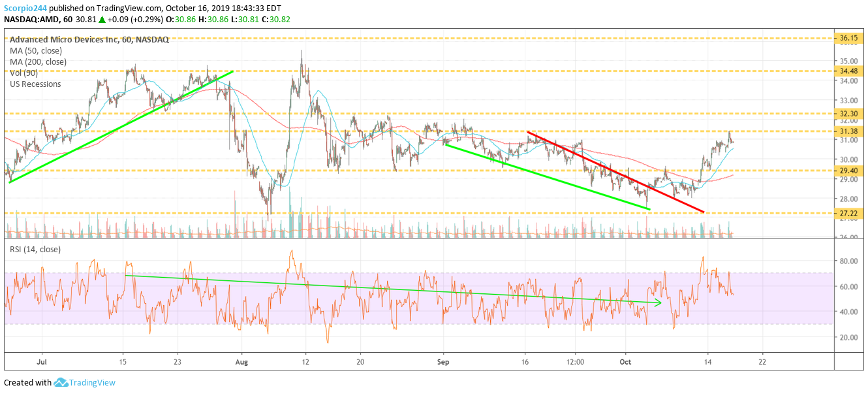Screen dimensions: 868x394
Task: Click the 33.00 price scale label
Action: click(848, 100)
